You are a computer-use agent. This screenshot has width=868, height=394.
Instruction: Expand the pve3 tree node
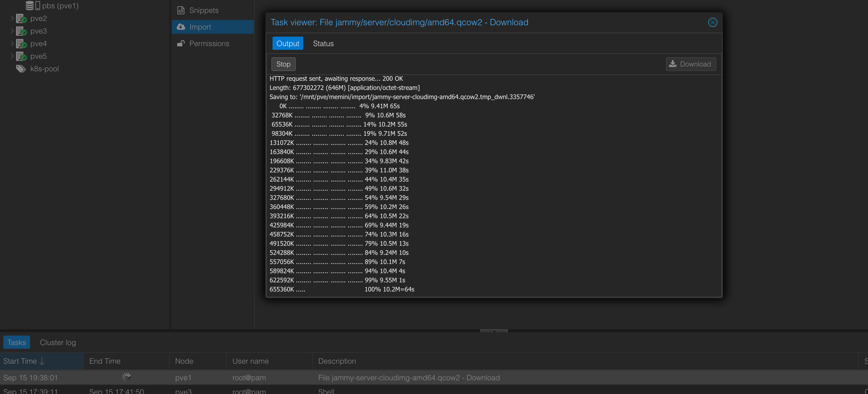(x=12, y=31)
